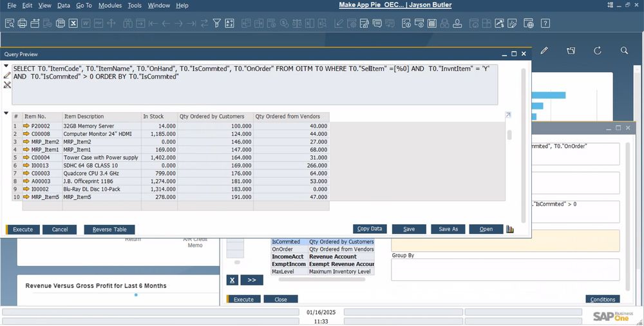Open the Modules menu

(x=110, y=5)
